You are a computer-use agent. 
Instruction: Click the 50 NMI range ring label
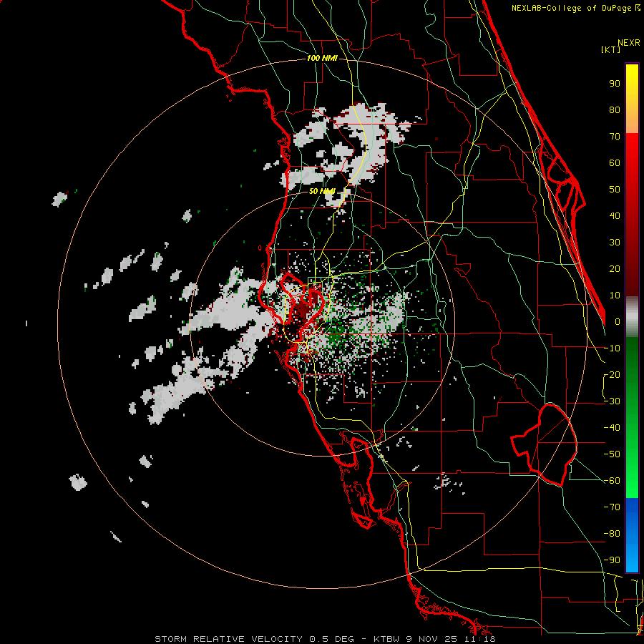[322, 191]
